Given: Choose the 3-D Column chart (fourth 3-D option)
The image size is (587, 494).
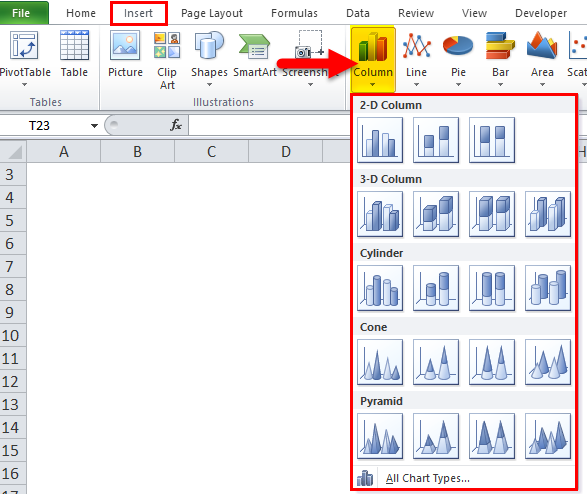Looking at the screenshot, I should [x=548, y=214].
